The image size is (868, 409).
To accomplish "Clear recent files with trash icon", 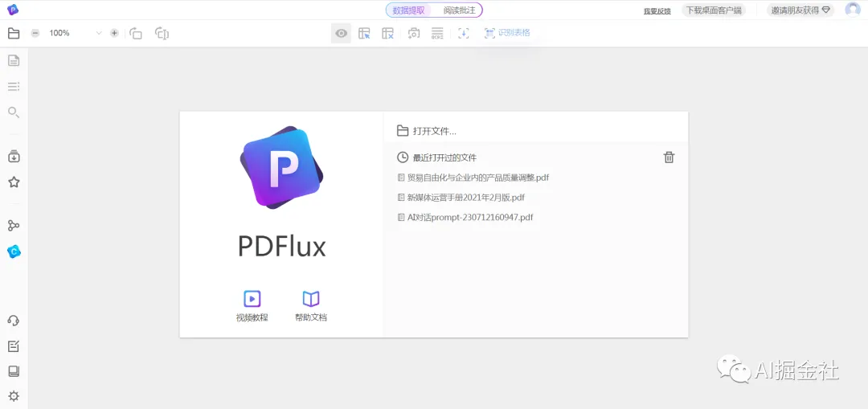I will click(669, 157).
